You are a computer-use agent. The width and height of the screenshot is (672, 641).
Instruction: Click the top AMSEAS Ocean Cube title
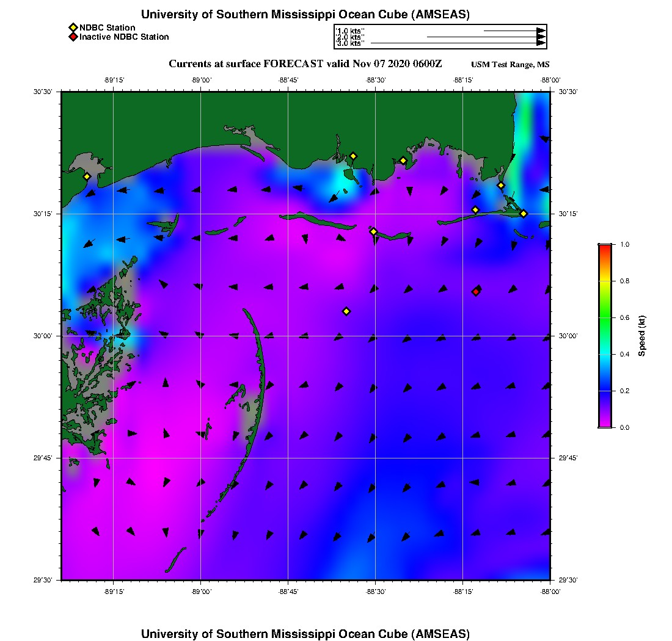(x=305, y=15)
